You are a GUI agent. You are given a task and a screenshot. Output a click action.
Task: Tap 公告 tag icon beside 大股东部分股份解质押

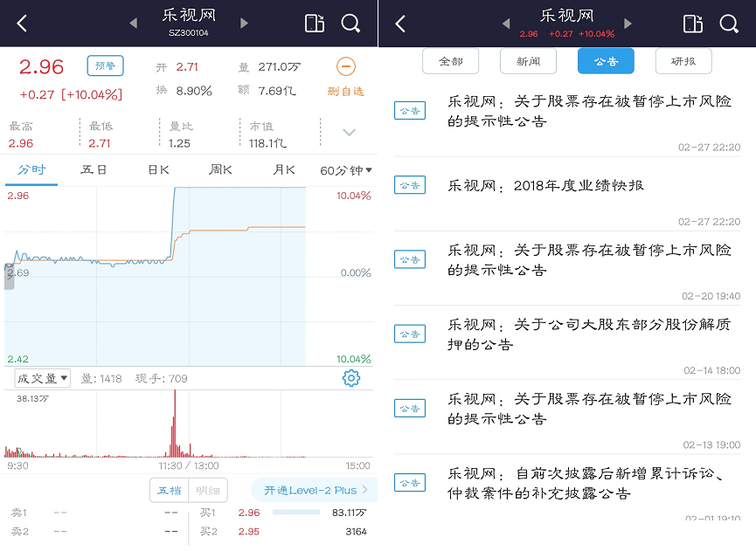tap(410, 334)
